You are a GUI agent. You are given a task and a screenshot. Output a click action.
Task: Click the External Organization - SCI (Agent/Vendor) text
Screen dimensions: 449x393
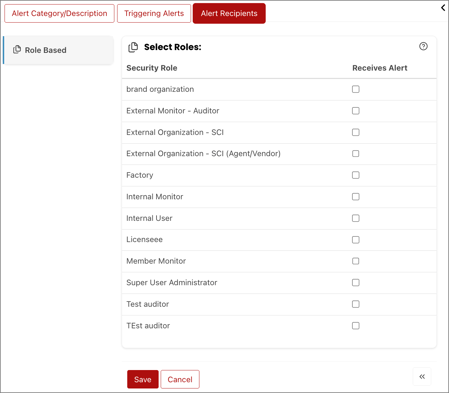[x=203, y=154]
